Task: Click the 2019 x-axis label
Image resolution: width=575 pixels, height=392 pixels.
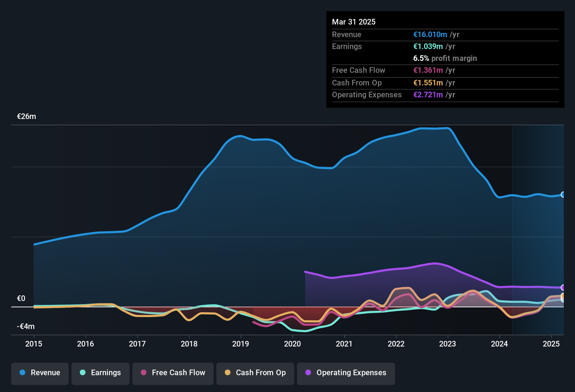Action: pos(241,344)
